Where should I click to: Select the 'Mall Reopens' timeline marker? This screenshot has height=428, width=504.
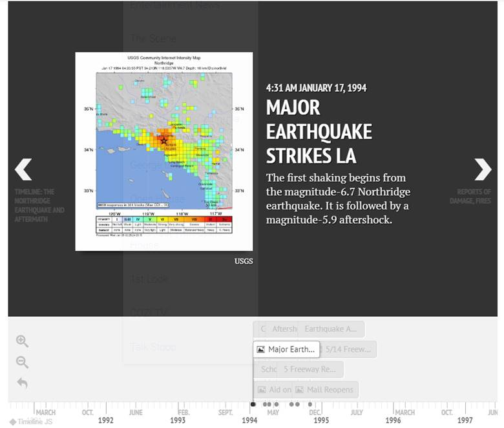[325, 390]
